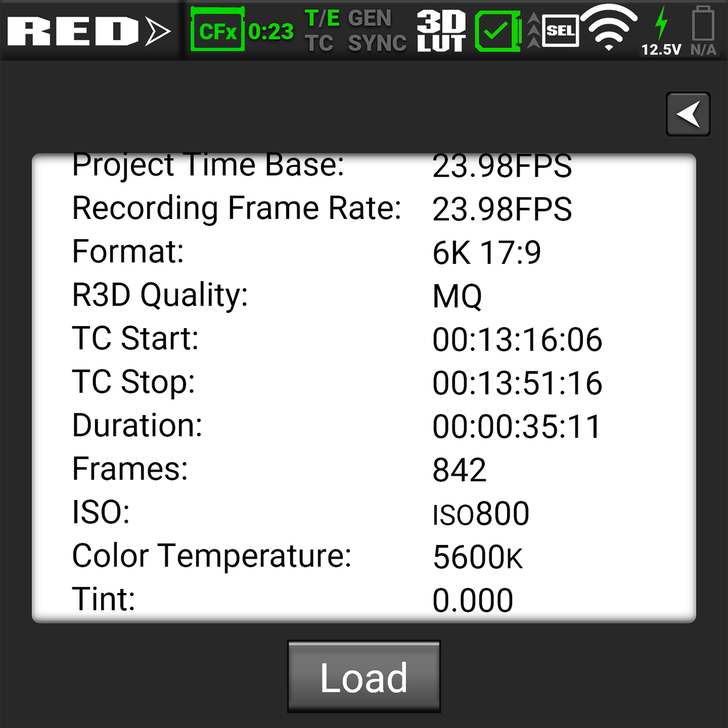The image size is (728, 728).
Task: Tap the 12.5V power indicator
Action: coord(661,32)
